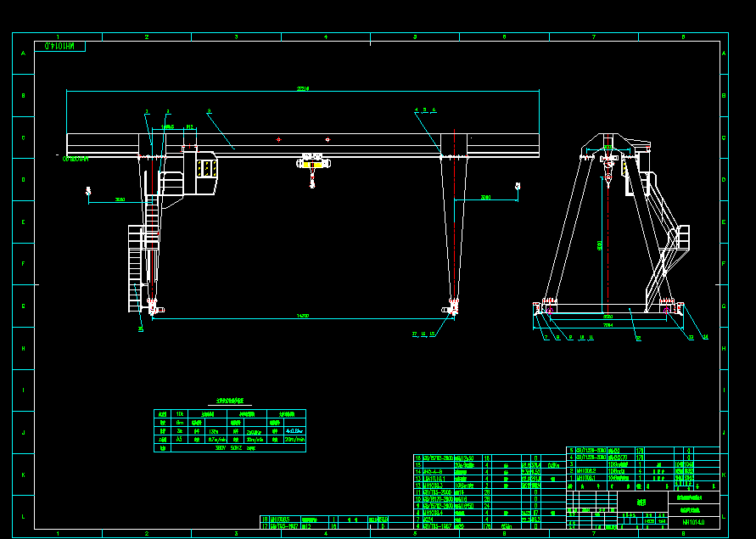Select the 14200 span dimension text

coord(302,316)
